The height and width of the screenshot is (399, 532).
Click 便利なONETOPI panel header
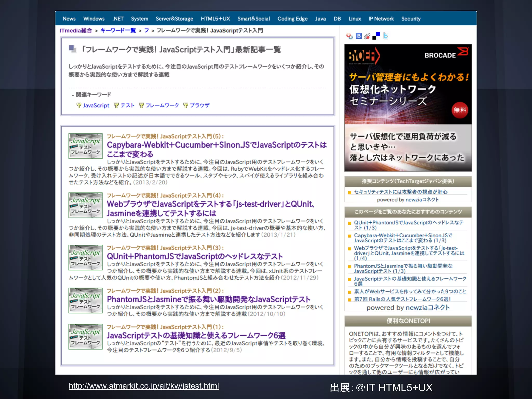click(408, 321)
